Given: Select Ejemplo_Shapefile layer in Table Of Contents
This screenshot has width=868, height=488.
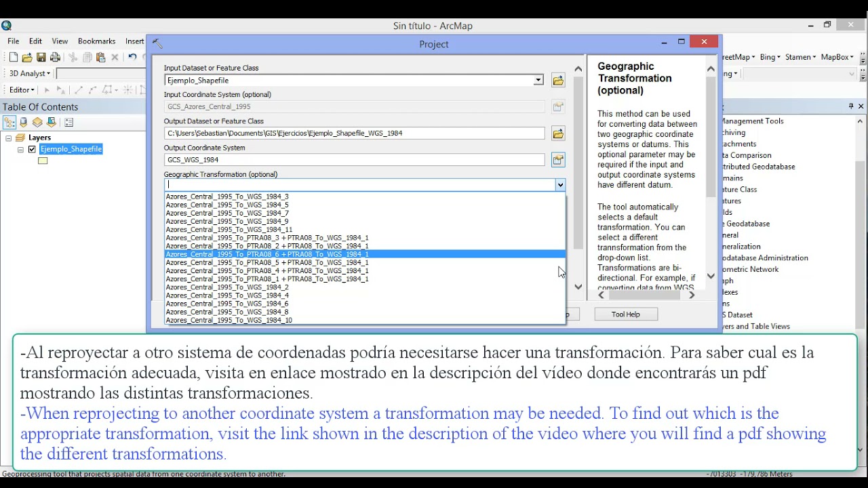Looking at the screenshot, I should pos(71,149).
